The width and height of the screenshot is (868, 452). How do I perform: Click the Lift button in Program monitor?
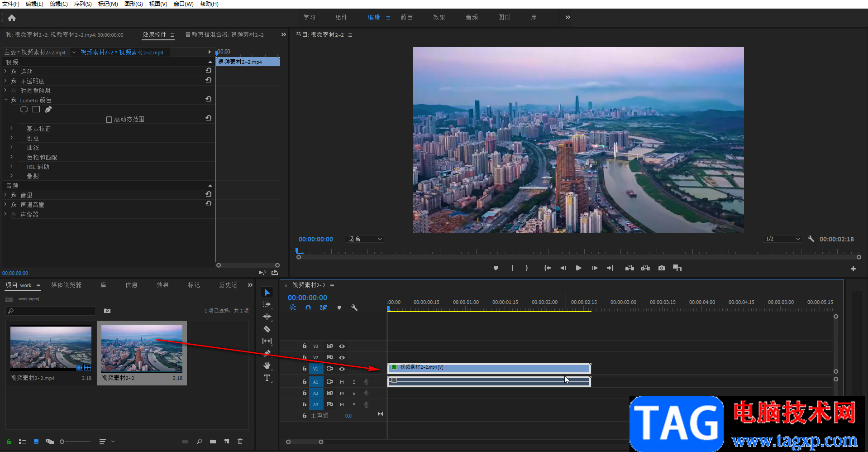pos(630,268)
